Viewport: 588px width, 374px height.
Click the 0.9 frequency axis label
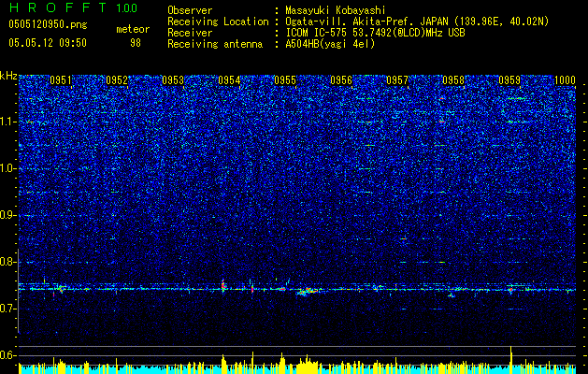[7, 215]
